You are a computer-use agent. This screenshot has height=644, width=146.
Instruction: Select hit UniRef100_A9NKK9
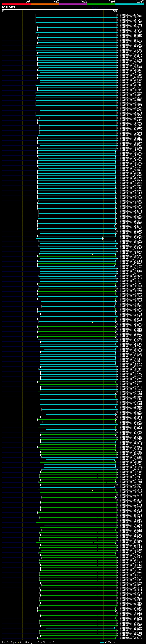coord(131,120)
